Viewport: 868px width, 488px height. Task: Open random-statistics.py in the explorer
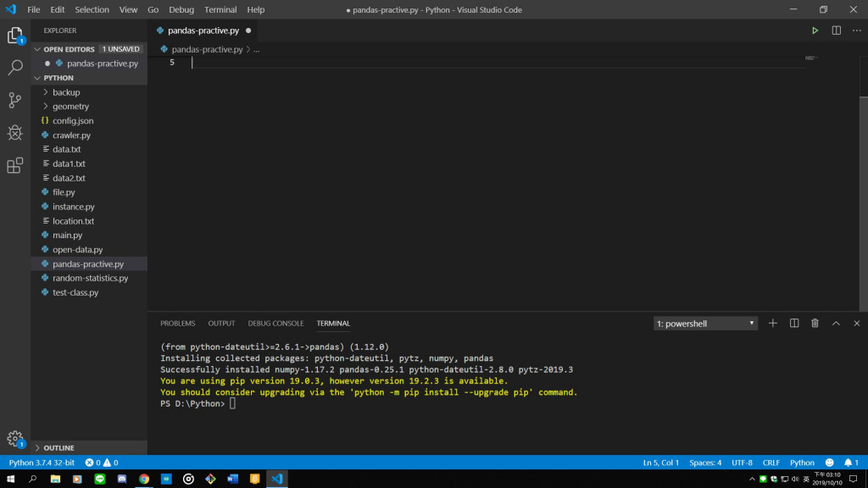click(x=88, y=278)
